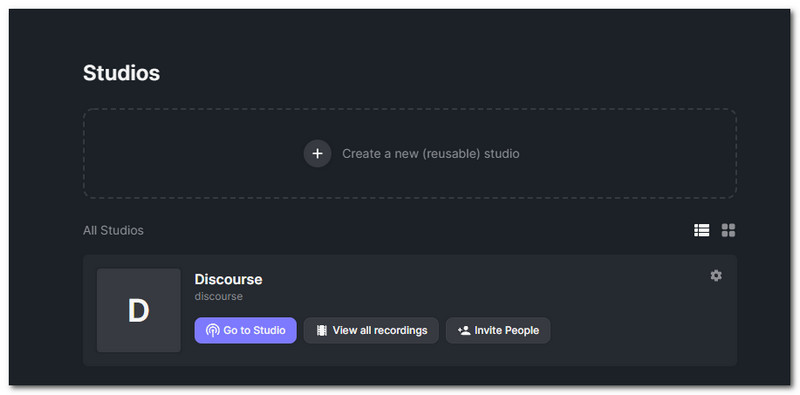This screenshot has width=800, height=395.
Task: Click the Go to Studio button
Action: [245, 330]
